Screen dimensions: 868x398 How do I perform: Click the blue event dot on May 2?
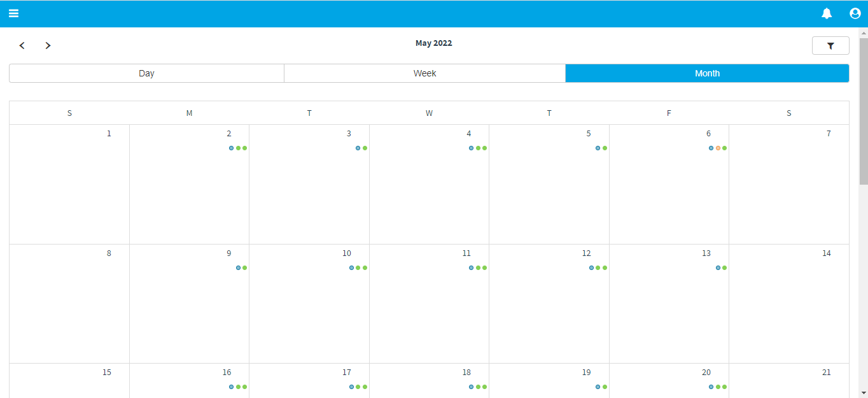click(232, 148)
